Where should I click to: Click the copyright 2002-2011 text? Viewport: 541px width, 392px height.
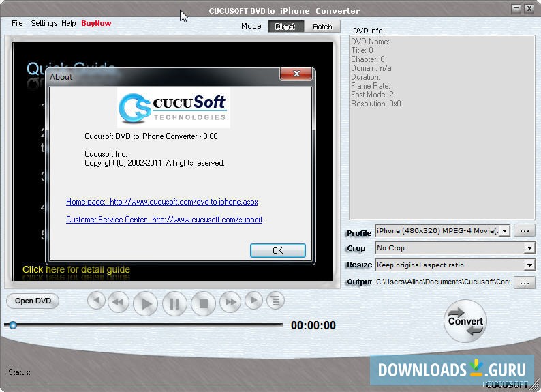pyautogui.click(x=155, y=163)
